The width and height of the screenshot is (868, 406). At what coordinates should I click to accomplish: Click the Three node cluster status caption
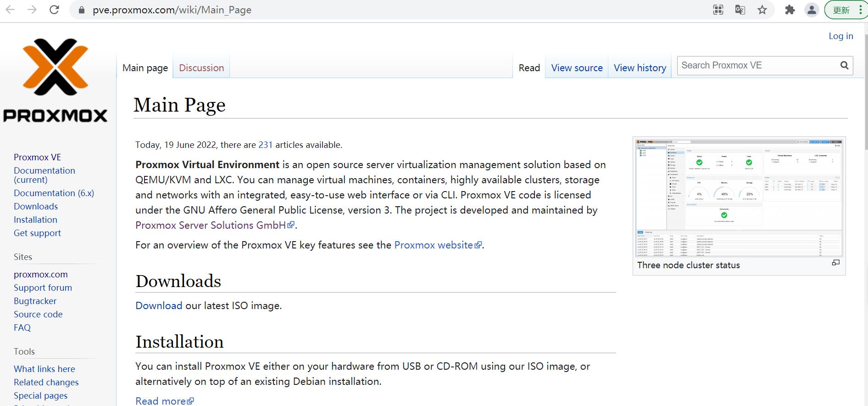[688, 265]
